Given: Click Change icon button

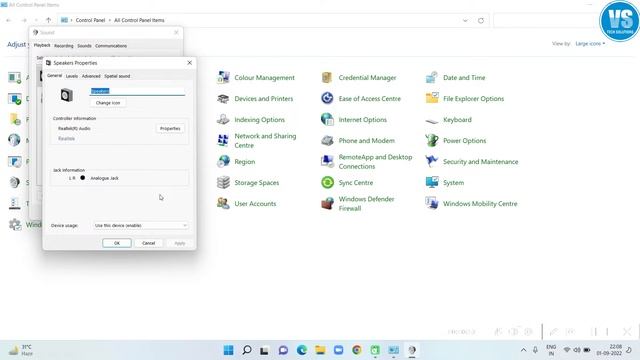Looking at the screenshot, I should tap(108, 103).
